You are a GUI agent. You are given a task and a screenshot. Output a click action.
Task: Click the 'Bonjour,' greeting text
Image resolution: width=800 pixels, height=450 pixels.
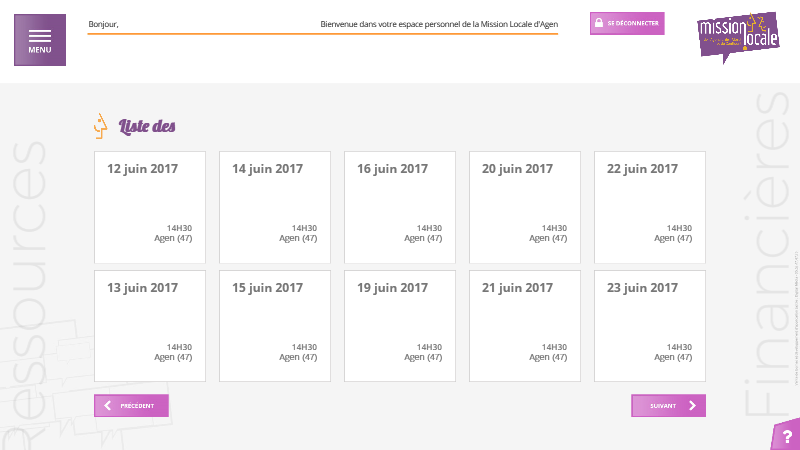[103, 24]
